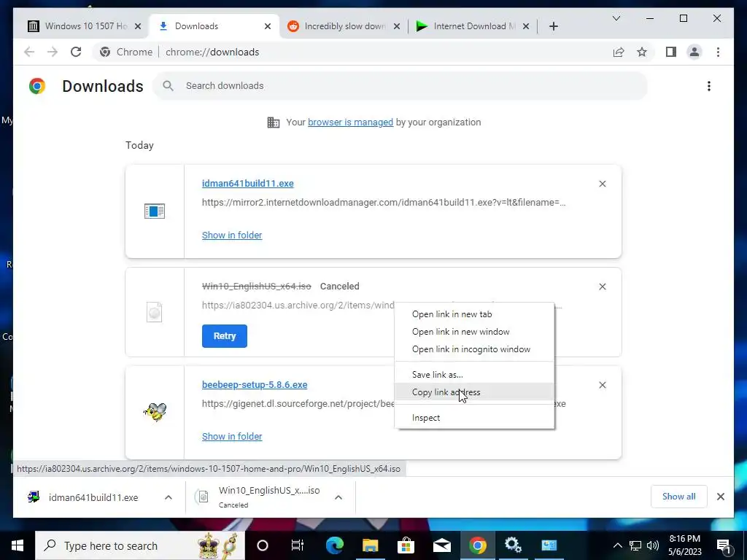The width and height of the screenshot is (747, 560).
Task: Remove canceled Win10_EnglishUS_x64.iso entry
Action: click(602, 287)
